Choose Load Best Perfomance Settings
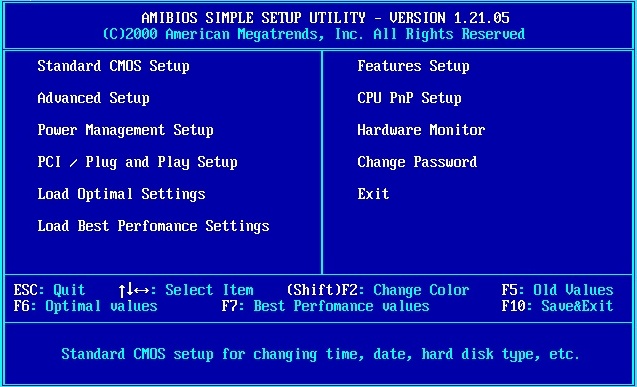The width and height of the screenshot is (637, 387). click(x=154, y=226)
